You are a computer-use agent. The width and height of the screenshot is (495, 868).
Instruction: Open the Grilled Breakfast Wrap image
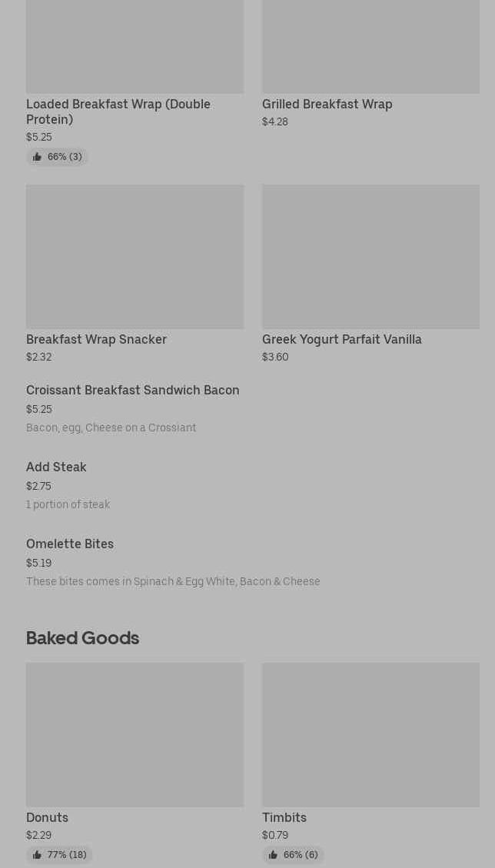pyautogui.click(x=370, y=46)
